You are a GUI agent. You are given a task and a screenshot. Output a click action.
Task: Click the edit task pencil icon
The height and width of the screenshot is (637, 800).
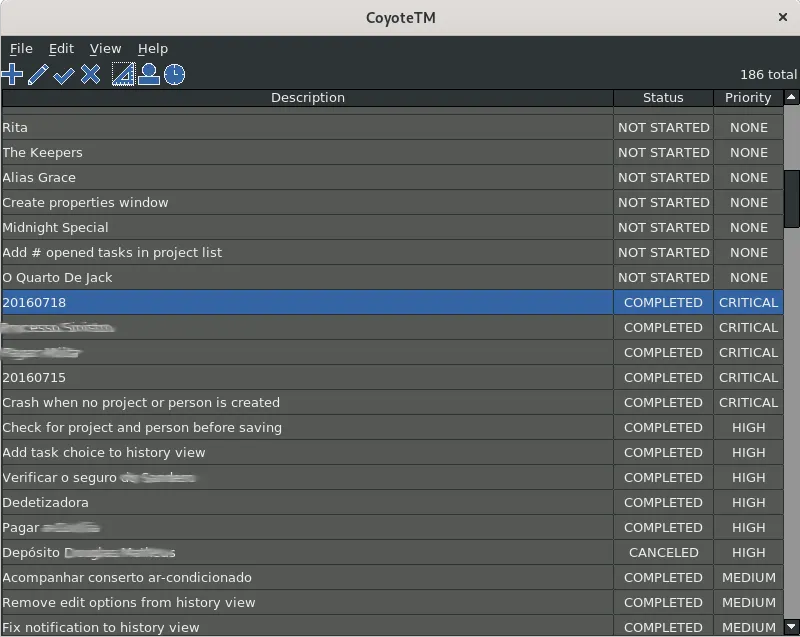[38, 74]
